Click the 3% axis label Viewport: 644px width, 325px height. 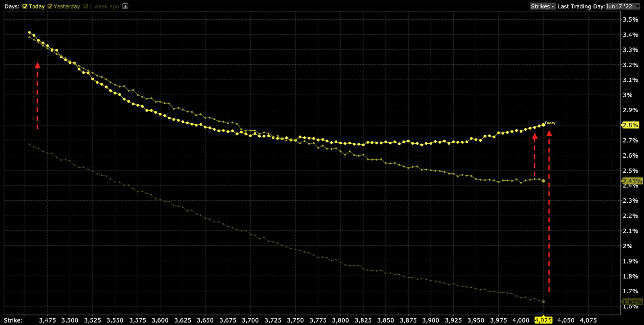tap(627, 95)
